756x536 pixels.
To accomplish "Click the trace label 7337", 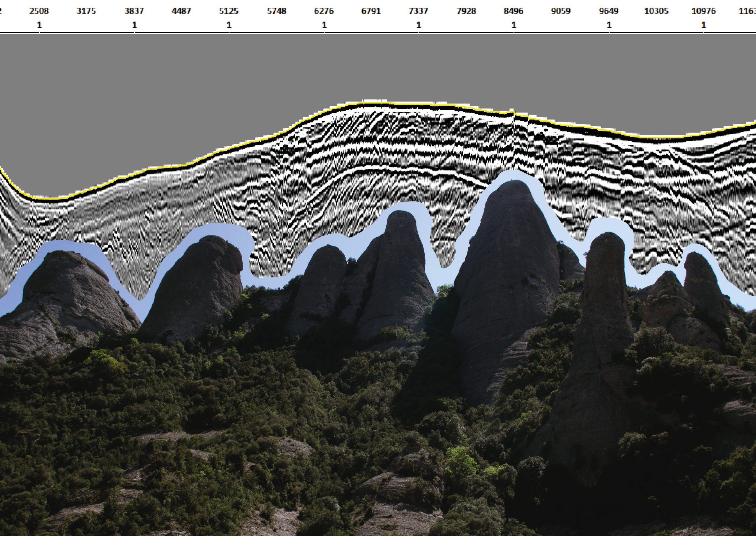I will click(x=418, y=11).
